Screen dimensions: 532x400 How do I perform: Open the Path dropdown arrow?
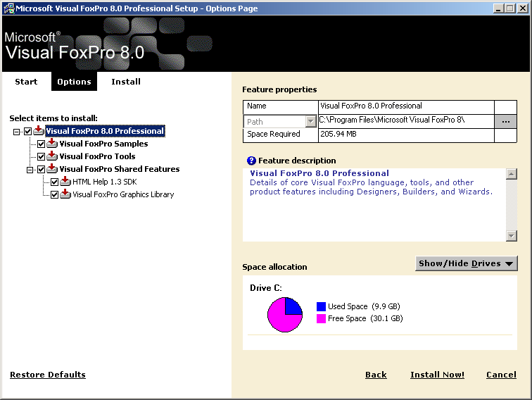310,121
